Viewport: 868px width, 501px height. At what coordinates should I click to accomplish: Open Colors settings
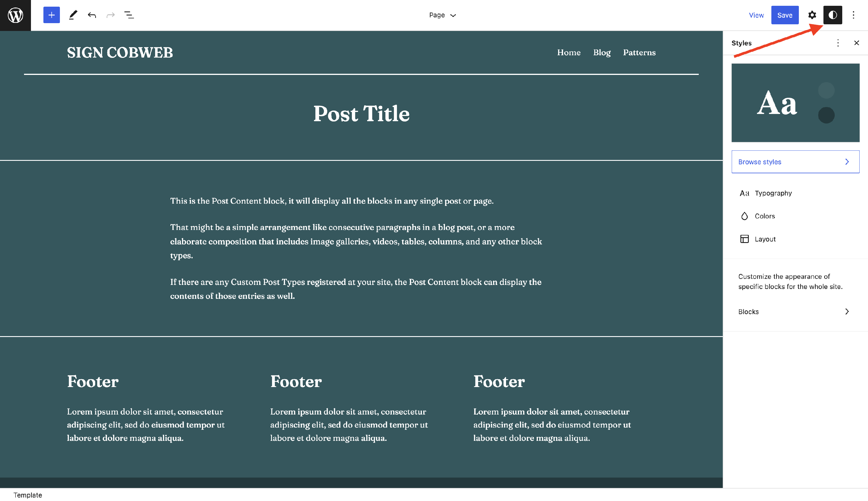point(765,216)
